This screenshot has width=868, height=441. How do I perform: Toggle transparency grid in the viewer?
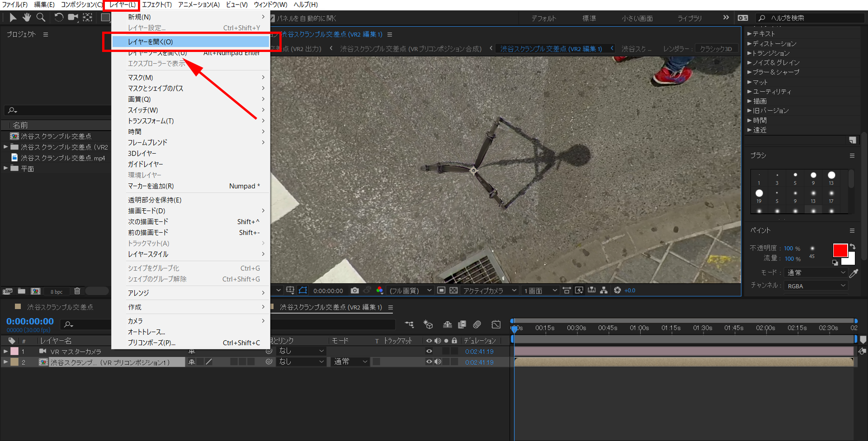453,291
